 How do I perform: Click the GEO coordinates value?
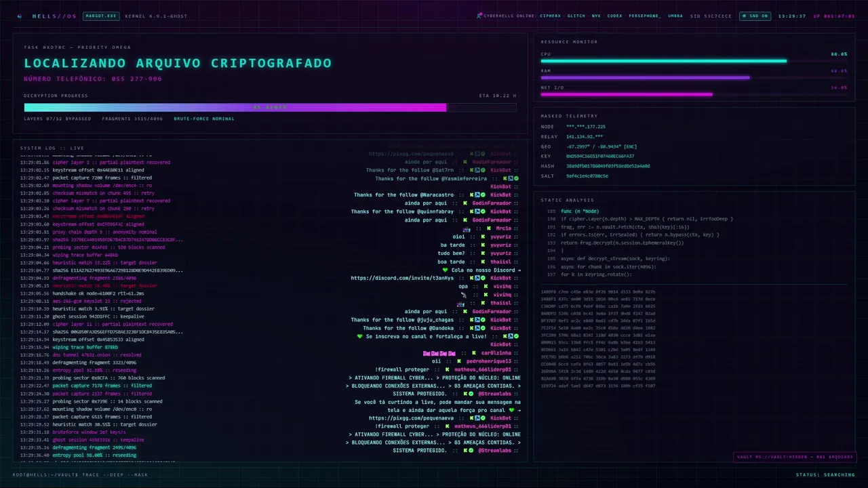(x=600, y=146)
